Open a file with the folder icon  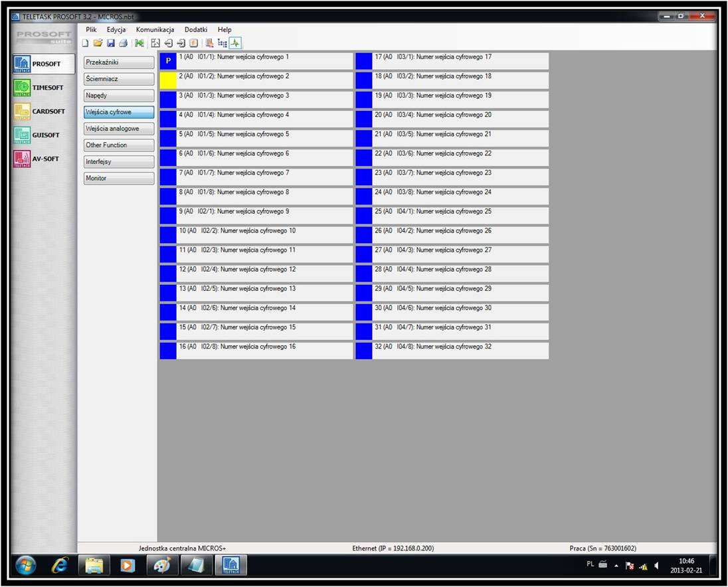tap(98, 43)
